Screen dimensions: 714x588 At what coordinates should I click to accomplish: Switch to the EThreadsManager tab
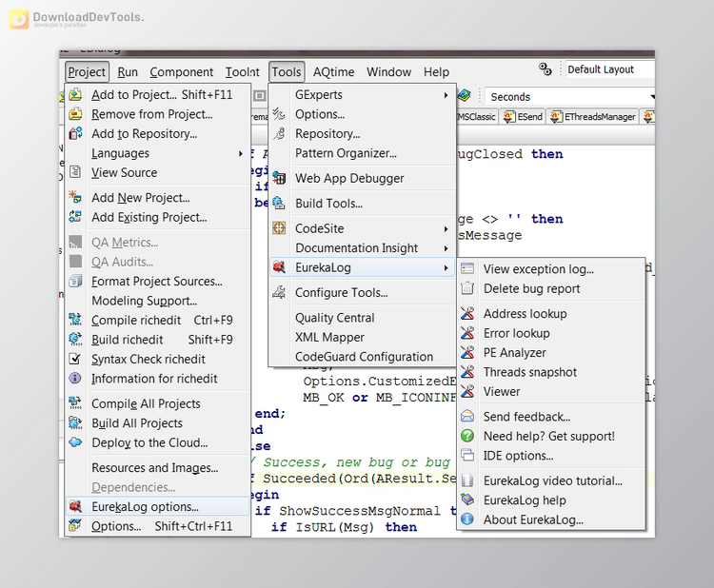pos(592,116)
